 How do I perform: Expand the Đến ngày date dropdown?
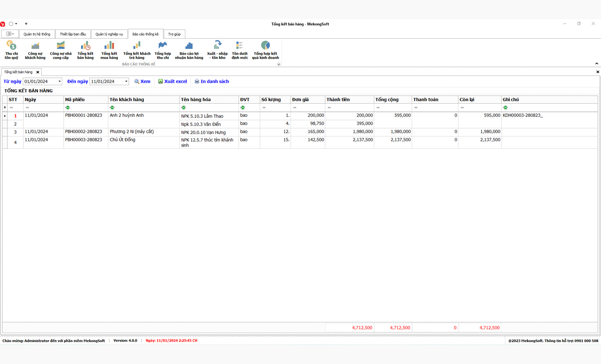(126, 81)
